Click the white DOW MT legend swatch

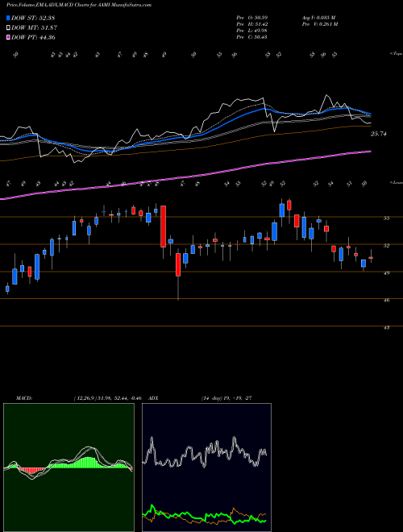click(x=9, y=28)
